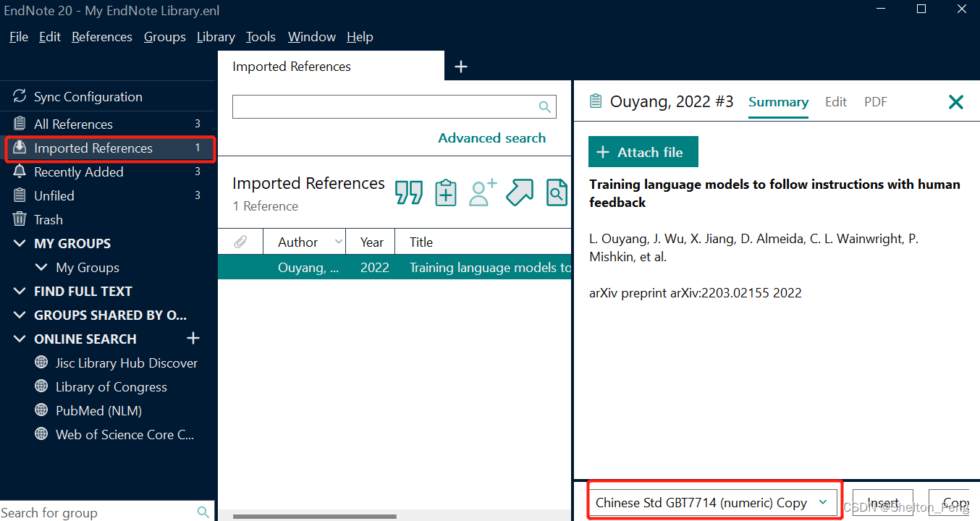Collapse the ONLINE SEARCH section
Screen dimensions: 980x521
pyautogui.click(x=20, y=339)
